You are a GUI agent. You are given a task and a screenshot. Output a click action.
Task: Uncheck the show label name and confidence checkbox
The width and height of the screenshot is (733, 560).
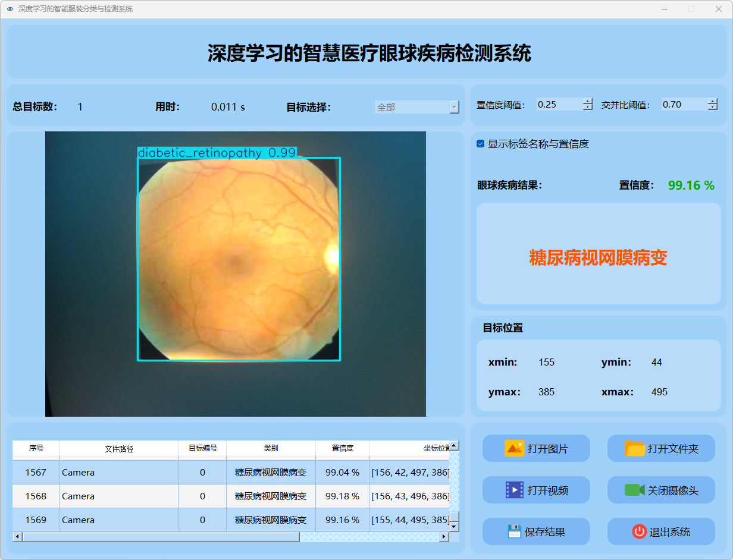[481, 144]
